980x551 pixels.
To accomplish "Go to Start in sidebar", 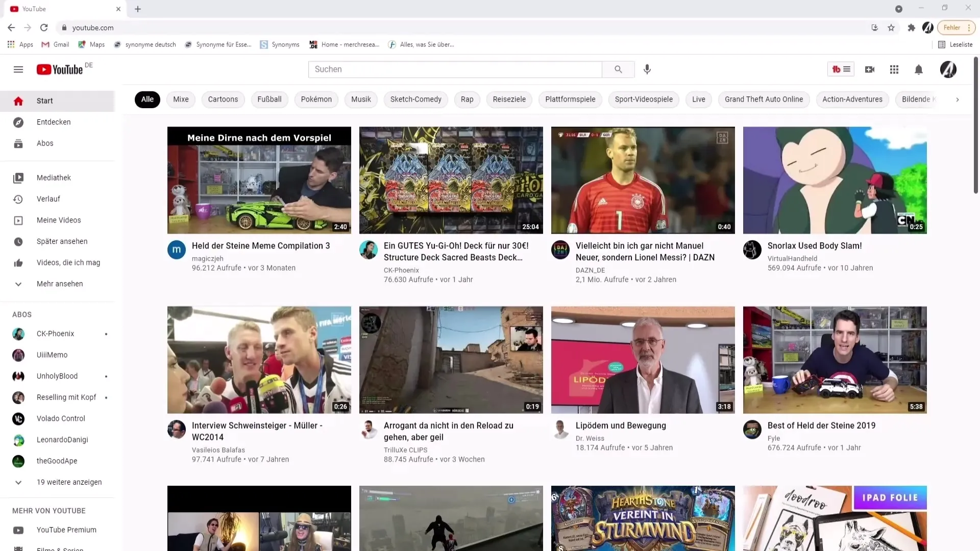I will pyautogui.click(x=57, y=101).
